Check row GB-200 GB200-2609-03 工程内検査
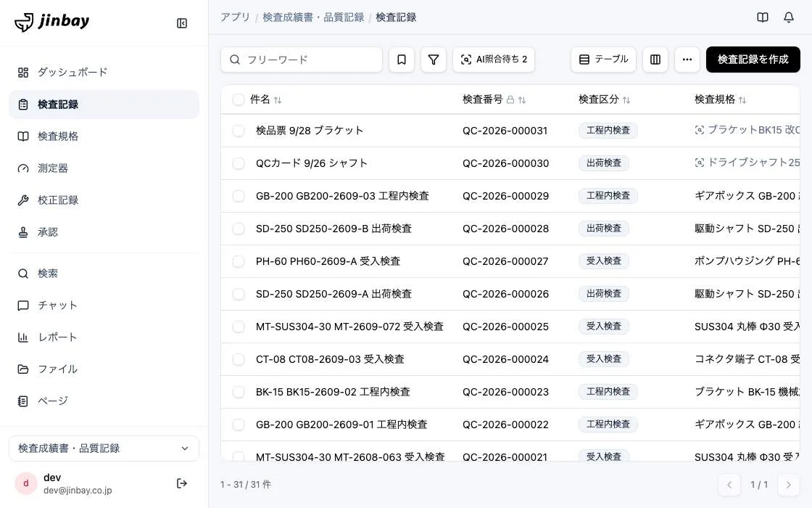This screenshot has height=508, width=812. (x=239, y=196)
